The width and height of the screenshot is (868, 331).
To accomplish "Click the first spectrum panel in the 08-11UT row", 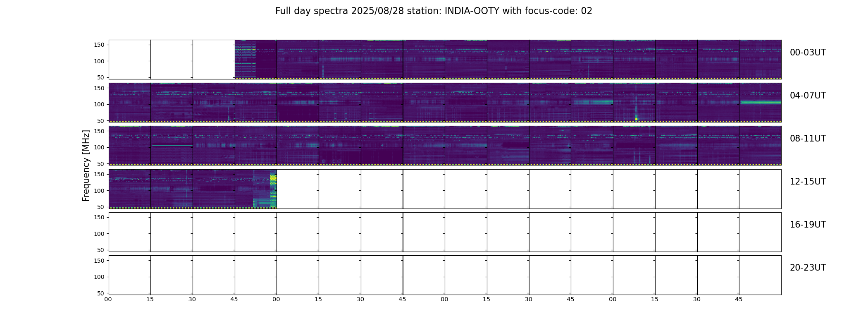I will [x=130, y=146].
